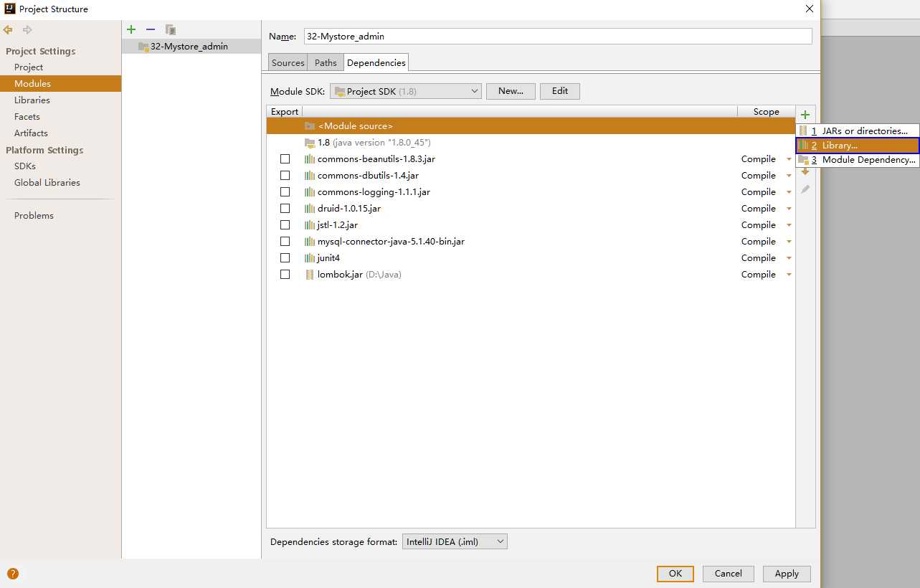Select Modules in the sidebar
The image size is (920, 588).
pyautogui.click(x=60, y=84)
